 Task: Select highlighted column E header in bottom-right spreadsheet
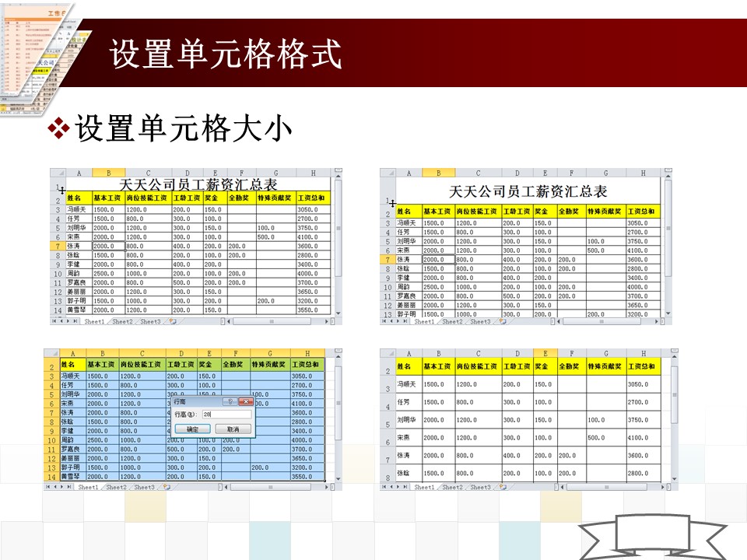(545, 353)
